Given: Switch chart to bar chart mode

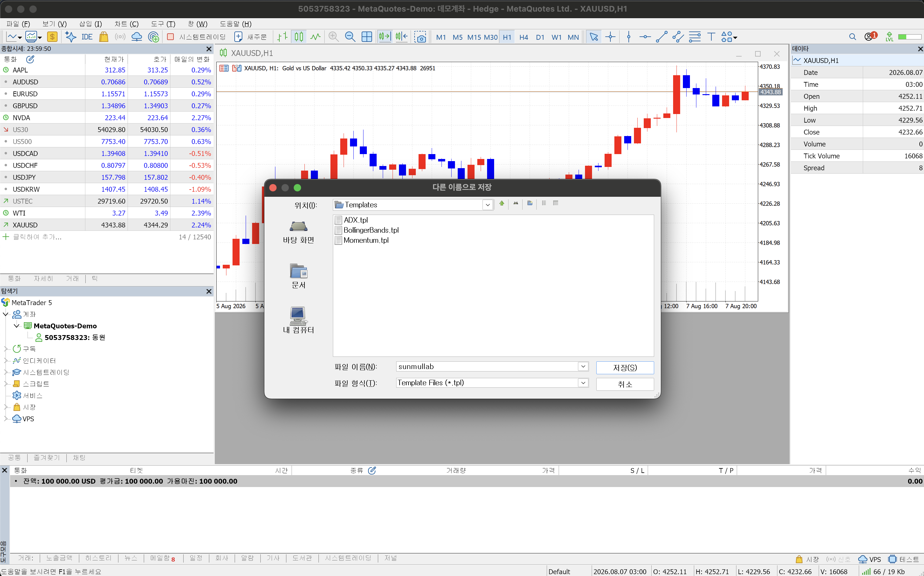Looking at the screenshot, I should click(x=282, y=37).
